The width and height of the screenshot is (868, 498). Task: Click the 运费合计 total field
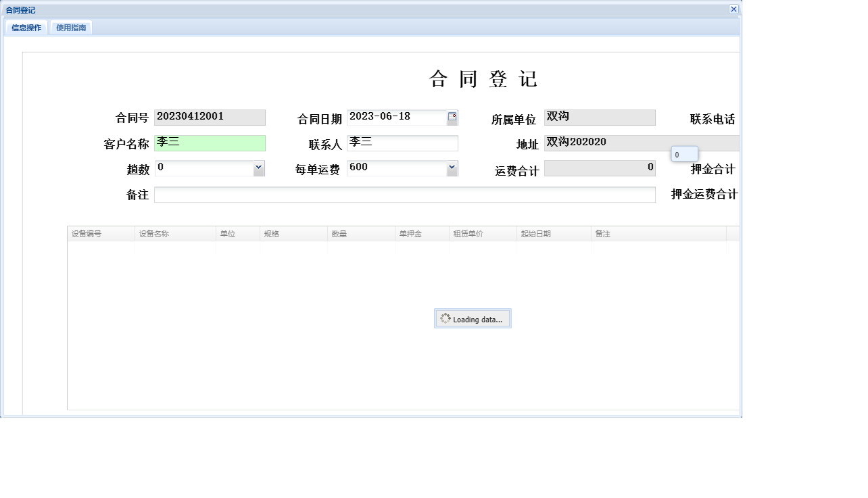tap(600, 168)
